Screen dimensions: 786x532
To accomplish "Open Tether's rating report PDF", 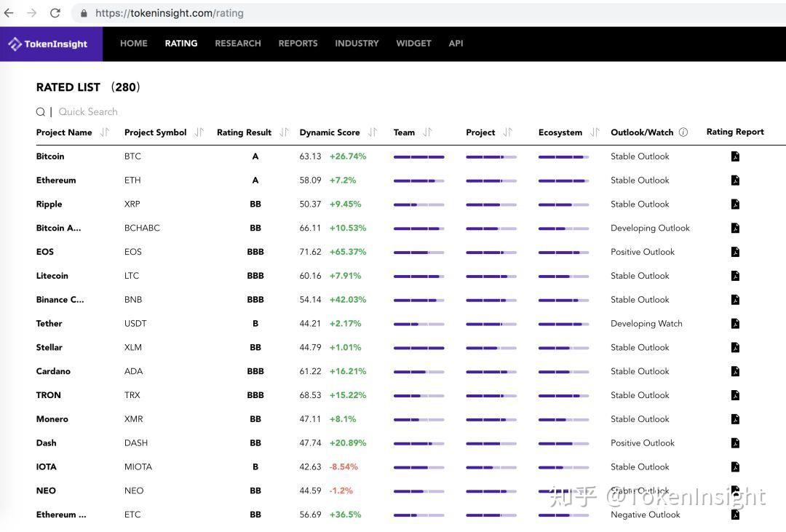I will click(735, 323).
